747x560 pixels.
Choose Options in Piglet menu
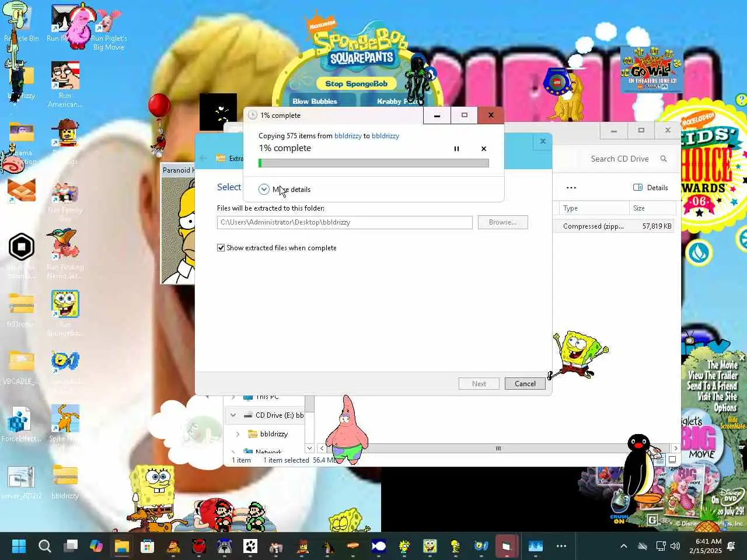(725, 408)
